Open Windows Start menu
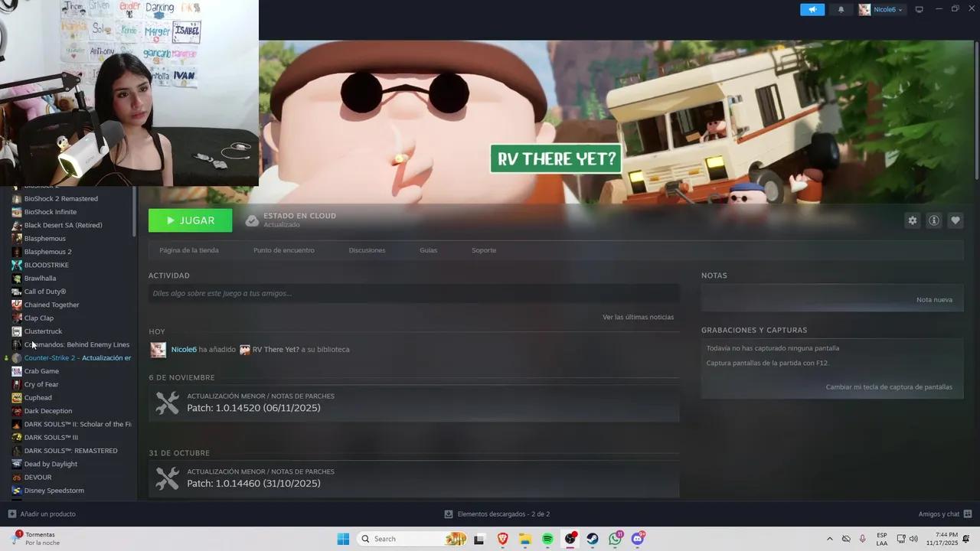The width and height of the screenshot is (980, 551). (343, 539)
